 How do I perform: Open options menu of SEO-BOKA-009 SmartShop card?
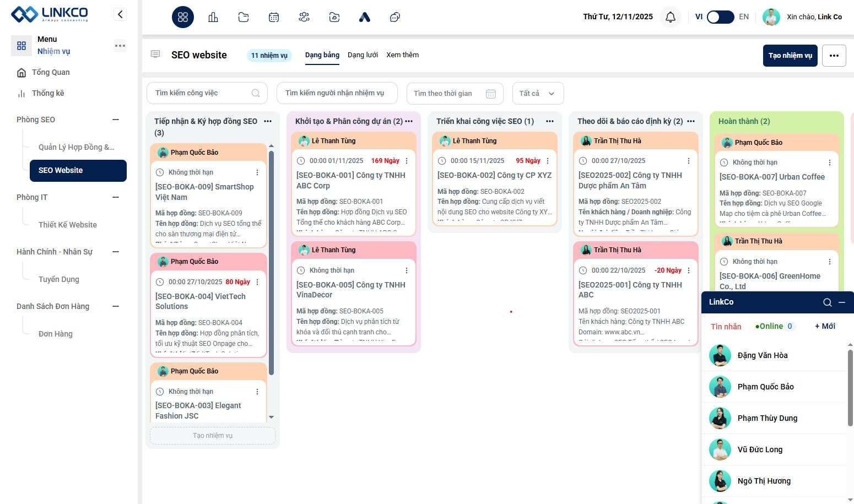pyautogui.click(x=257, y=172)
